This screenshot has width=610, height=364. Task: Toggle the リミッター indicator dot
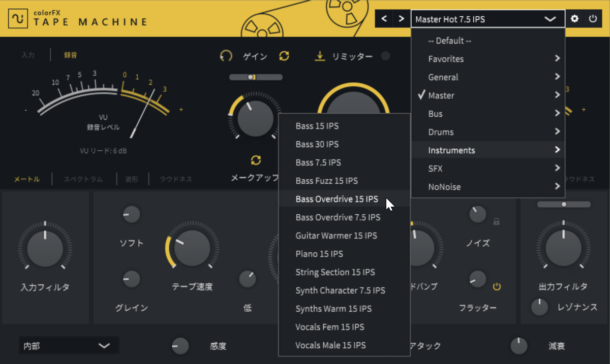(x=386, y=56)
